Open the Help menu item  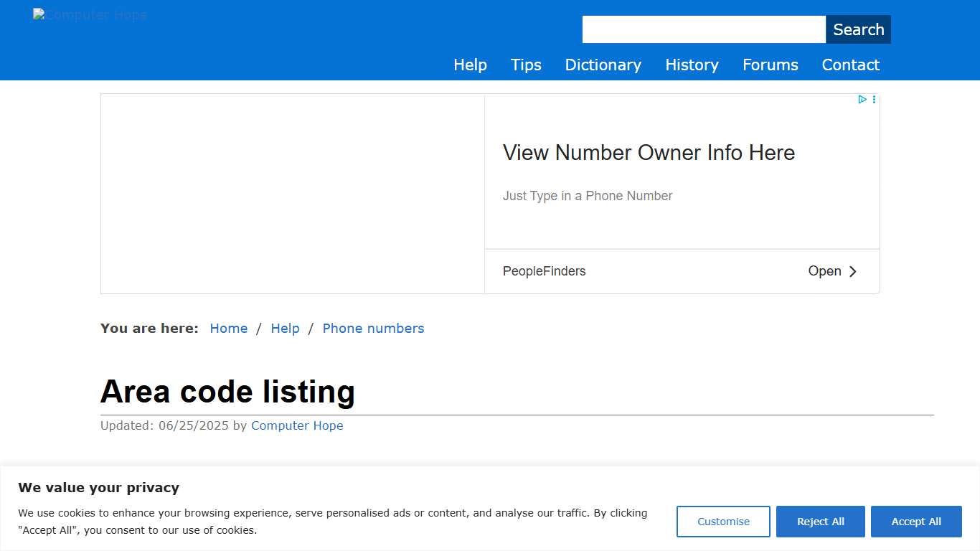(x=470, y=65)
